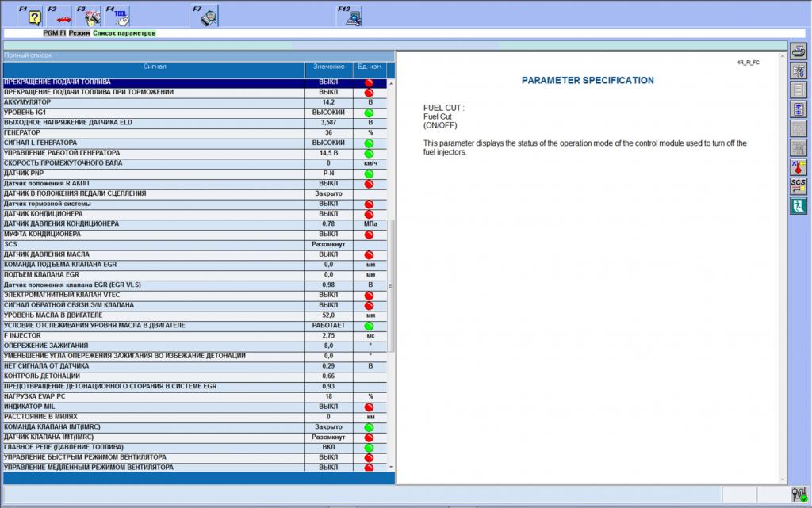Viewport: 812px width, 508px height.
Task: Click red indicator for ИНДИКАТОР MIL row
Action: pyautogui.click(x=369, y=407)
